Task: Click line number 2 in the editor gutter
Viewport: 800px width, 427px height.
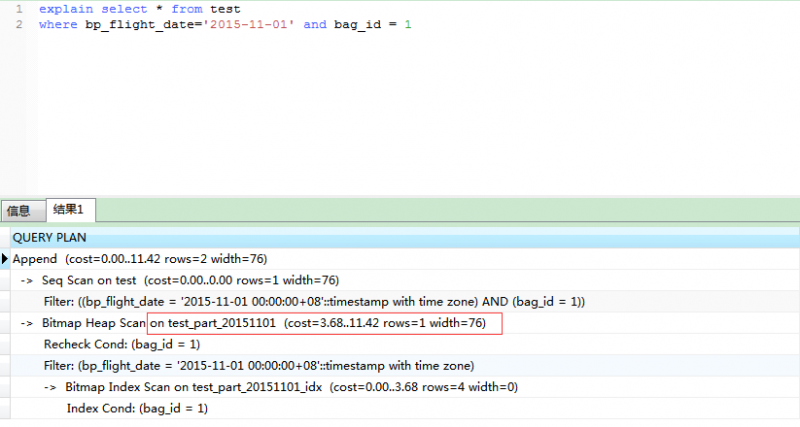Action: tap(19, 24)
